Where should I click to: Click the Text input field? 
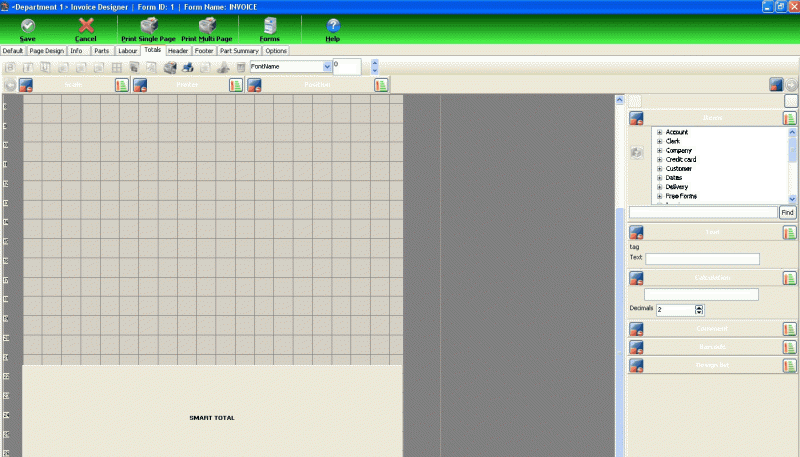click(702, 259)
